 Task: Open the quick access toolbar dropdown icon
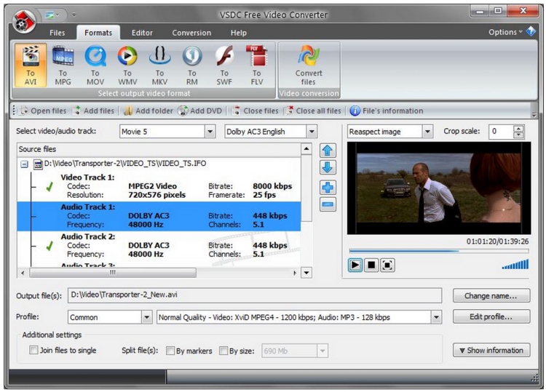click(74, 15)
